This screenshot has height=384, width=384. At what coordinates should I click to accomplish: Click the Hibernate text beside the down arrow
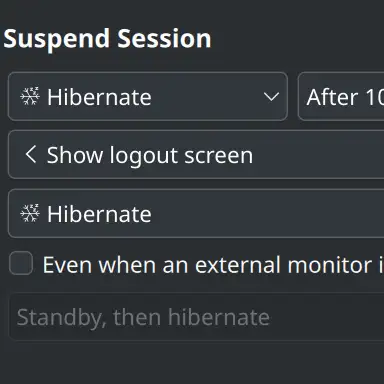pyautogui.click(x=99, y=97)
